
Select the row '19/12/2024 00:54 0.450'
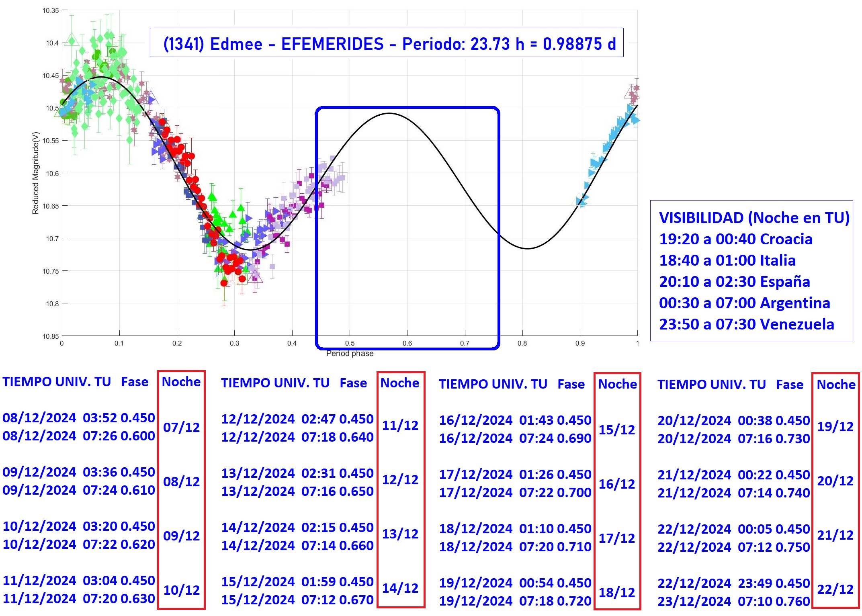(x=515, y=583)
